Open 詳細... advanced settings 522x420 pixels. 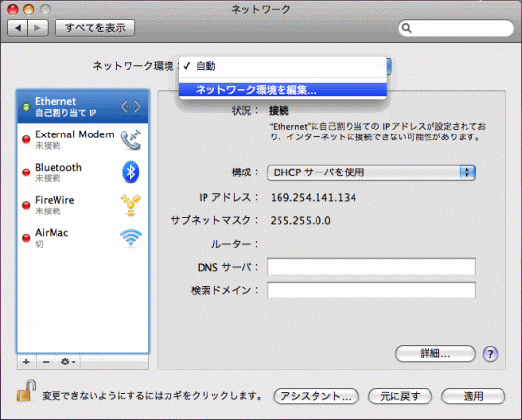pos(435,353)
